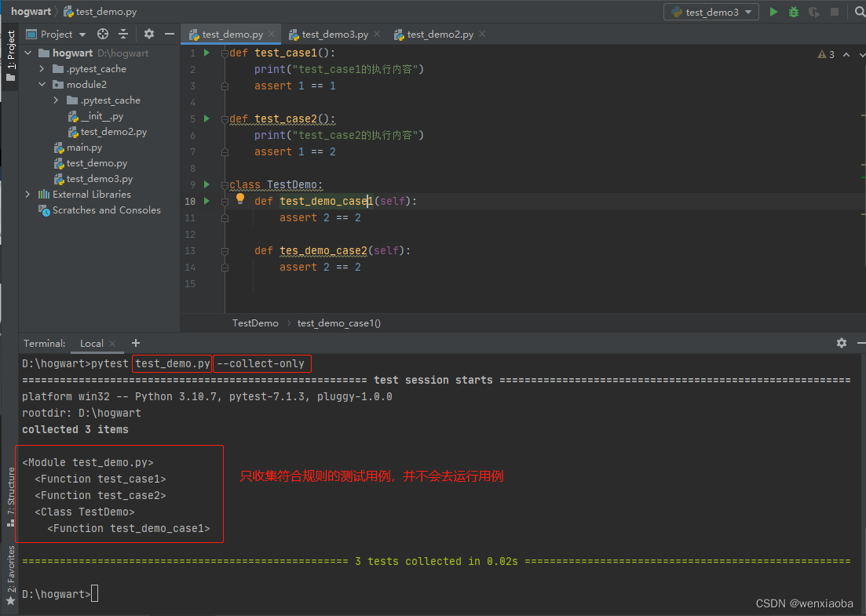
Task: Collapse all in Project panel toolbar
Action: click(123, 34)
